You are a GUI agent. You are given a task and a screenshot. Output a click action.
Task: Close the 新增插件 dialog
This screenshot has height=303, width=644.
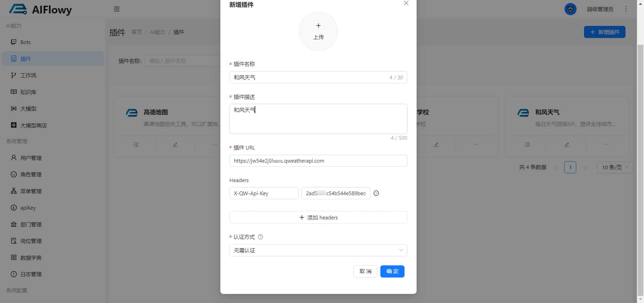tap(406, 3)
